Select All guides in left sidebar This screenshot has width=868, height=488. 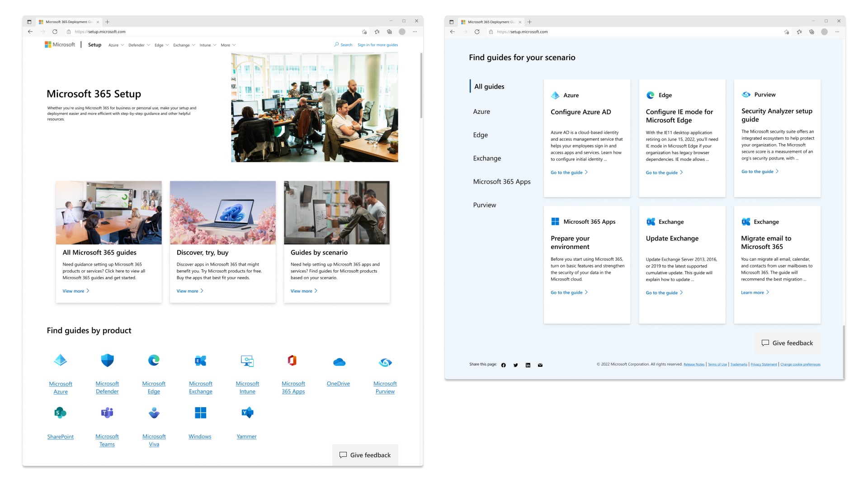pyautogui.click(x=489, y=86)
